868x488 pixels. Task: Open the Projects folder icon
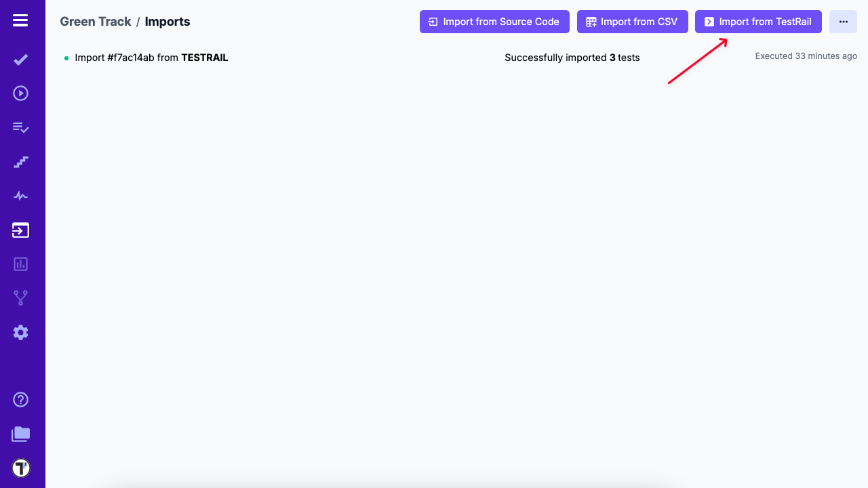pyautogui.click(x=20, y=433)
